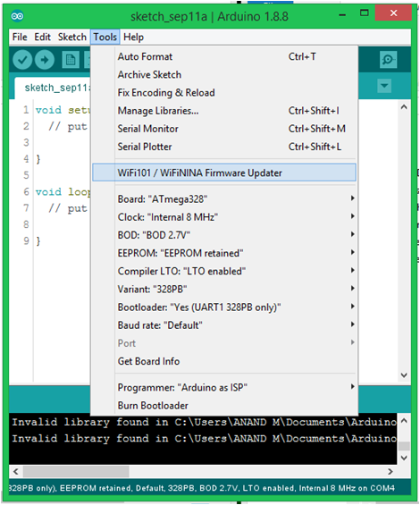Expand BOD "BOD 2.7V" submenu

click(224, 235)
